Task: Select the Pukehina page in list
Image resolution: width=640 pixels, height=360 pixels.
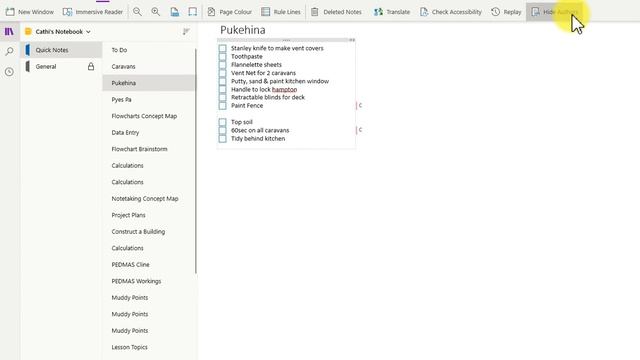Action: point(149,83)
